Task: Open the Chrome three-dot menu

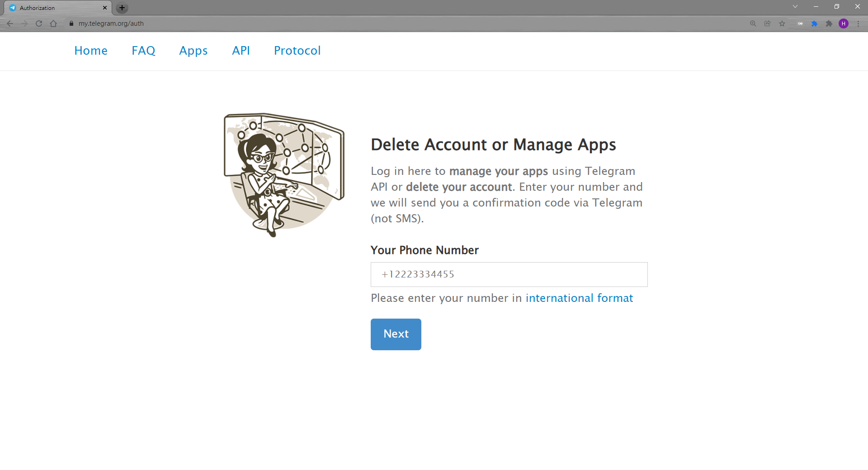Action: pos(858,23)
